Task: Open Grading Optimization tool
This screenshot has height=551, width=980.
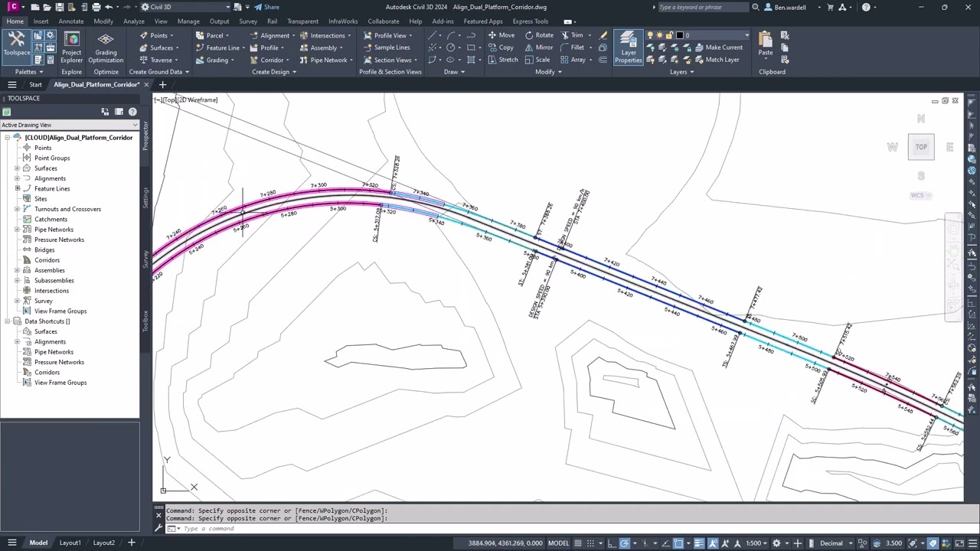Action: [106, 47]
